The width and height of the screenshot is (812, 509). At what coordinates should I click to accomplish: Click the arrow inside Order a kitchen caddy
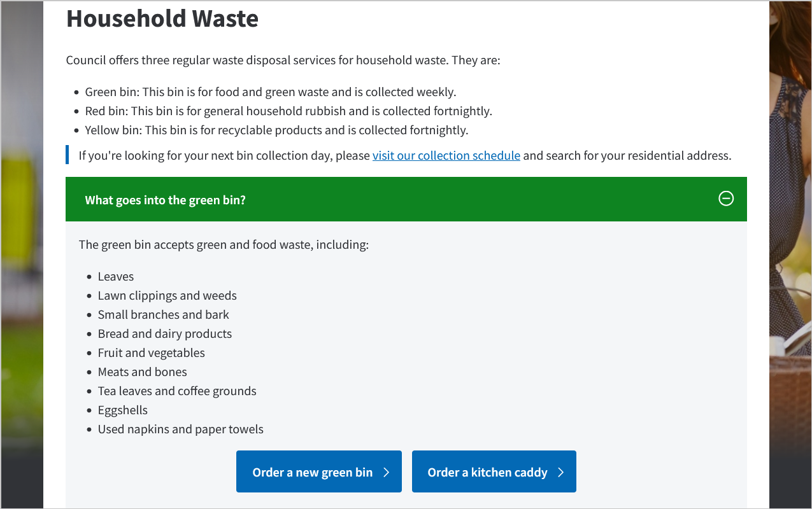click(x=561, y=471)
